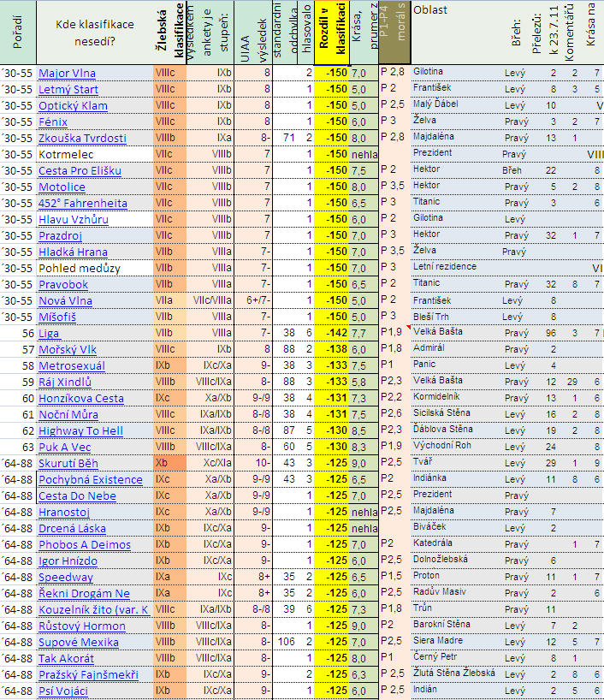
Task: Follow the Skurutí Běh hyperlink
Action: tap(68, 463)
